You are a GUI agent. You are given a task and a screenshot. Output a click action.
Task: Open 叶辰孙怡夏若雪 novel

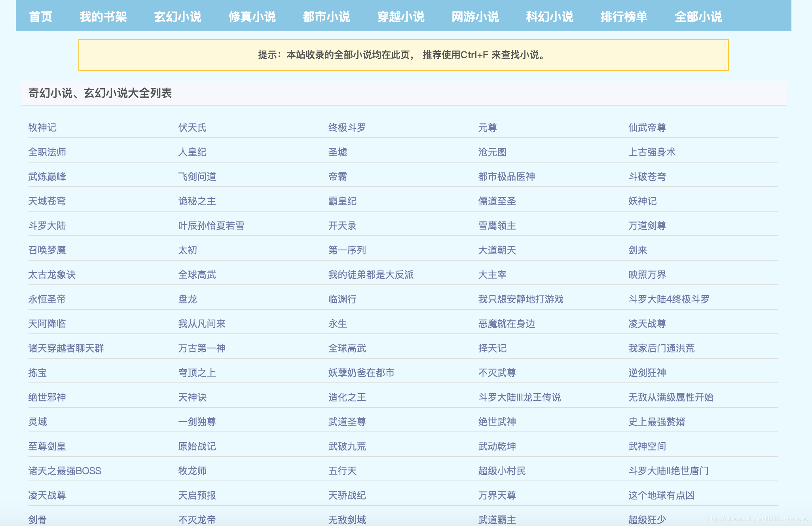[211, 225]
